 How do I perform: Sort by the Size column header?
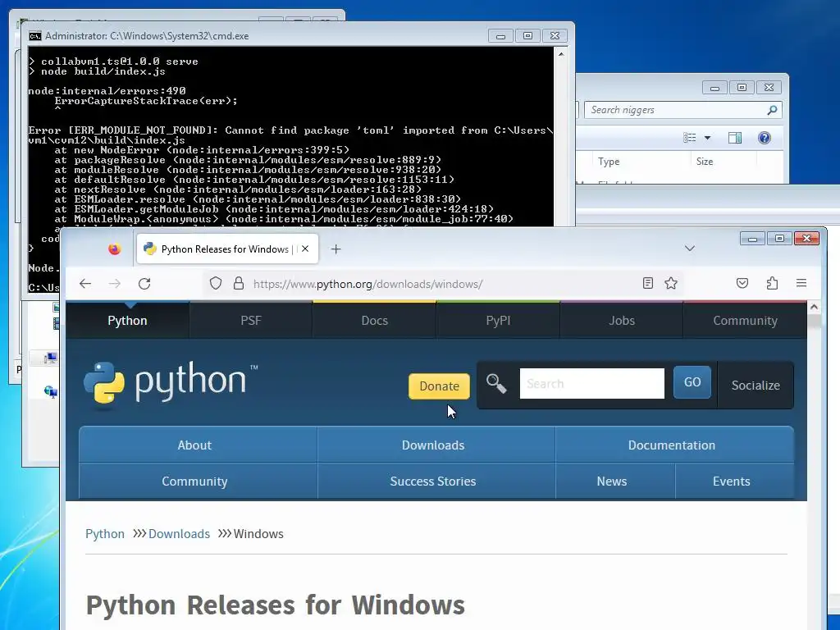724,162
